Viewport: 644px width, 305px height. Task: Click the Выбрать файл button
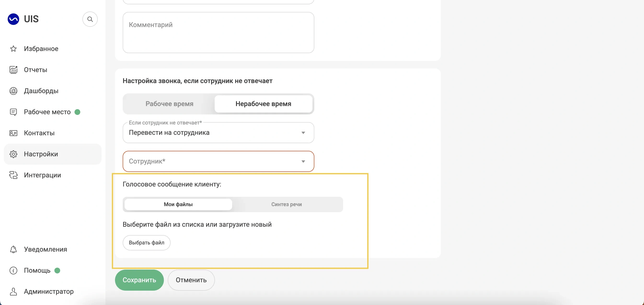coord(146,243)
